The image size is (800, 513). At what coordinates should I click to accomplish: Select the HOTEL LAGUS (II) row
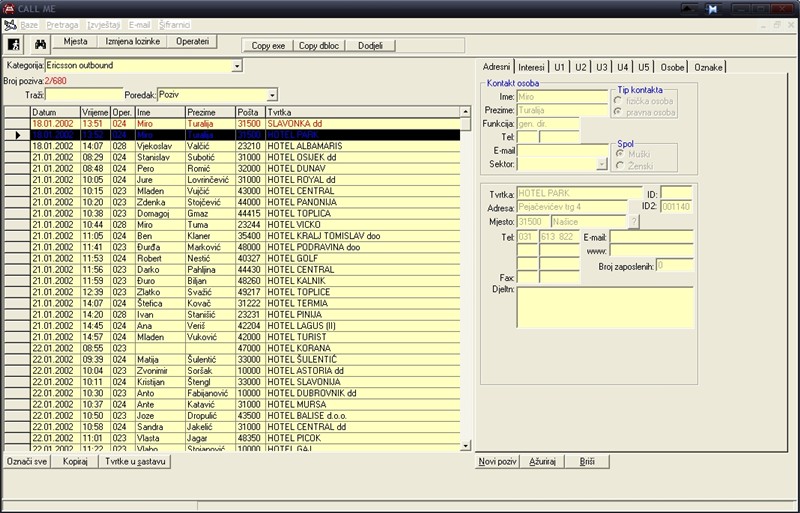(232, 326)
